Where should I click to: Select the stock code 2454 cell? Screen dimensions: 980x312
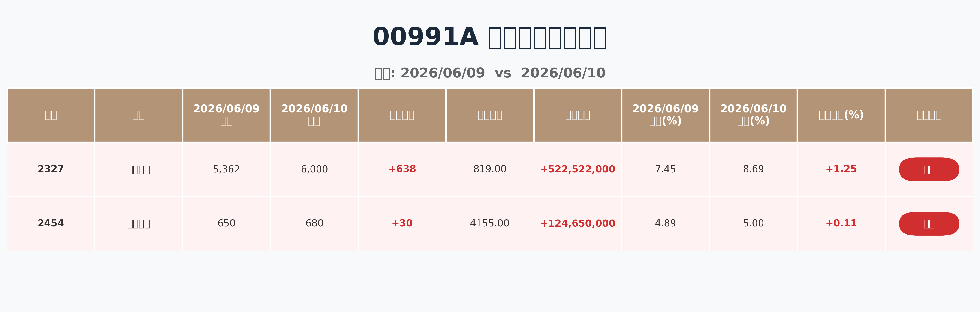51,223
